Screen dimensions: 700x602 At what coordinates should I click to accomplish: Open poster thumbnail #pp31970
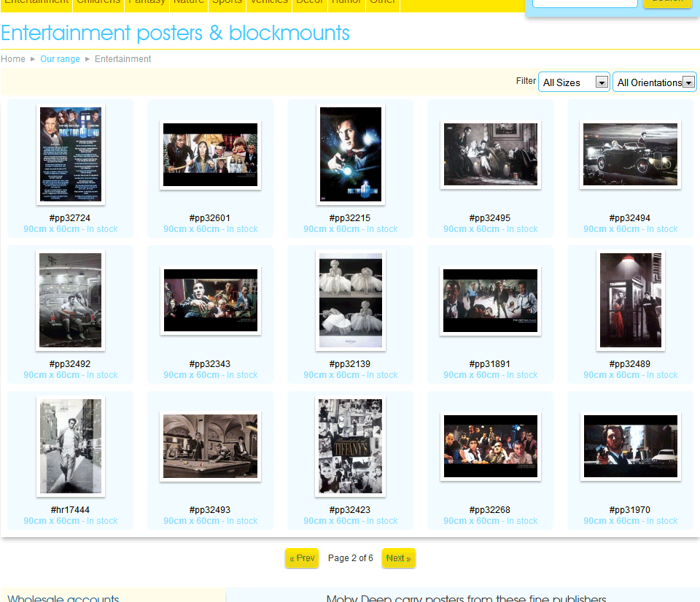point(630,447)
